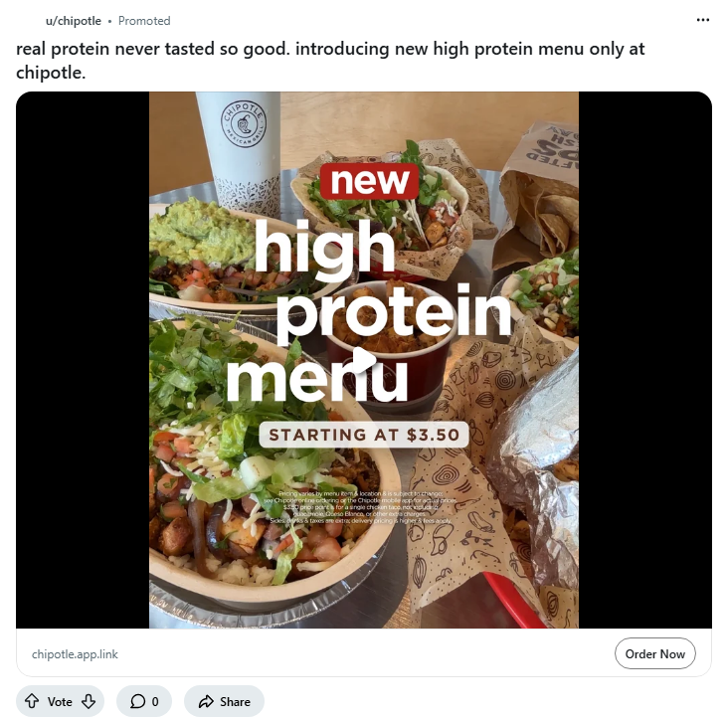Click the comment speech bubble icon

(x=138, y=701)
